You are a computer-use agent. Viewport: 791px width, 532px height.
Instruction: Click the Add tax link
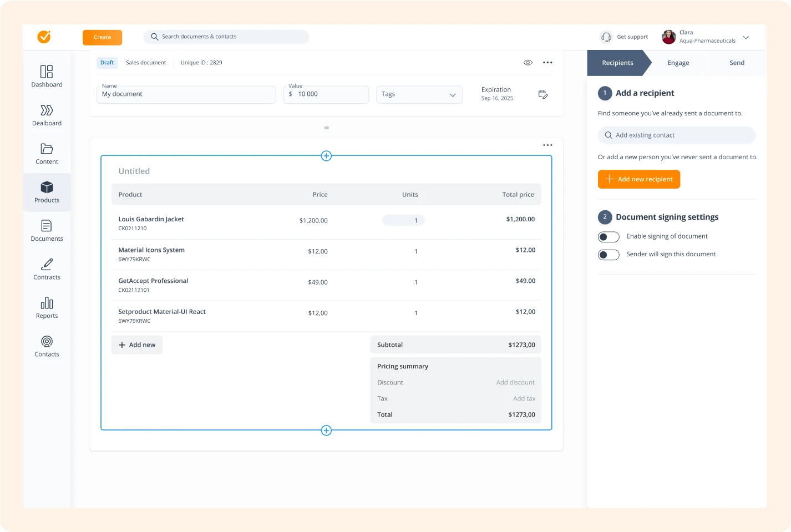point(524,399)
